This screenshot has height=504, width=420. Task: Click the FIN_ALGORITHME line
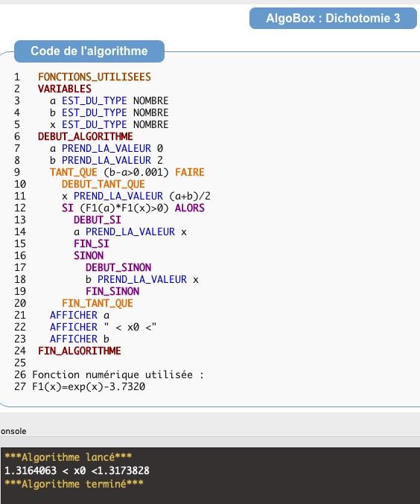click(80, 351)
